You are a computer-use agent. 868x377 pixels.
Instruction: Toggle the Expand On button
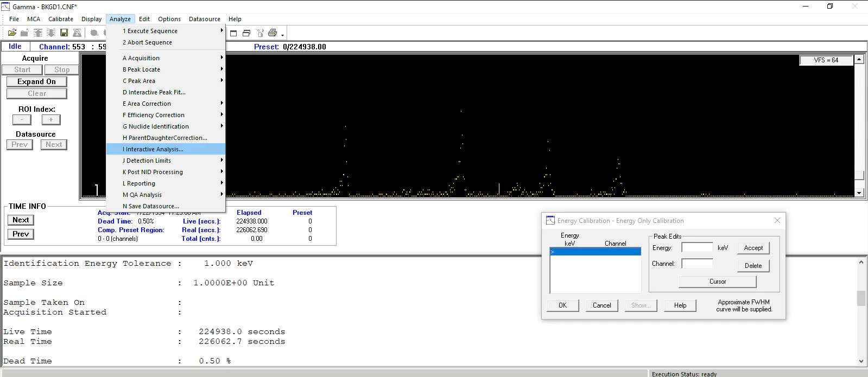click(x=37, y=81)
